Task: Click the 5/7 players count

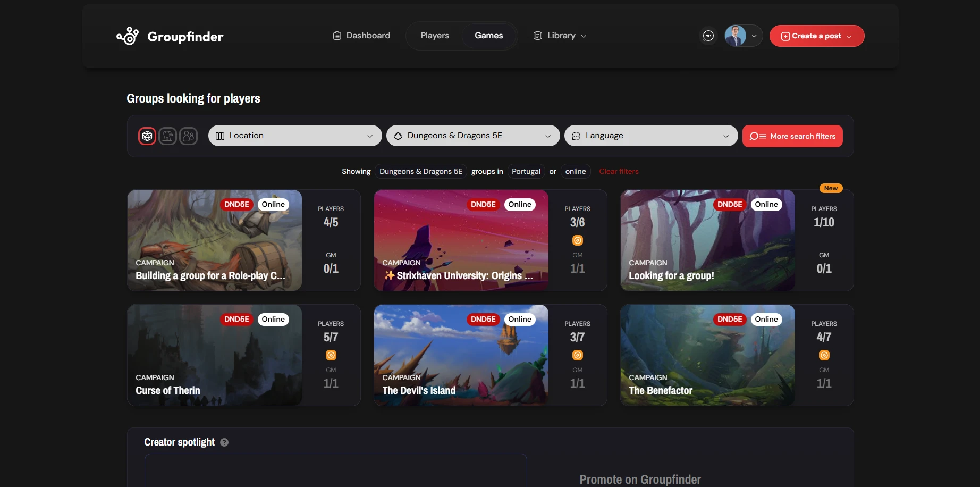Action: pyautogui.click(x=331, y=337)
